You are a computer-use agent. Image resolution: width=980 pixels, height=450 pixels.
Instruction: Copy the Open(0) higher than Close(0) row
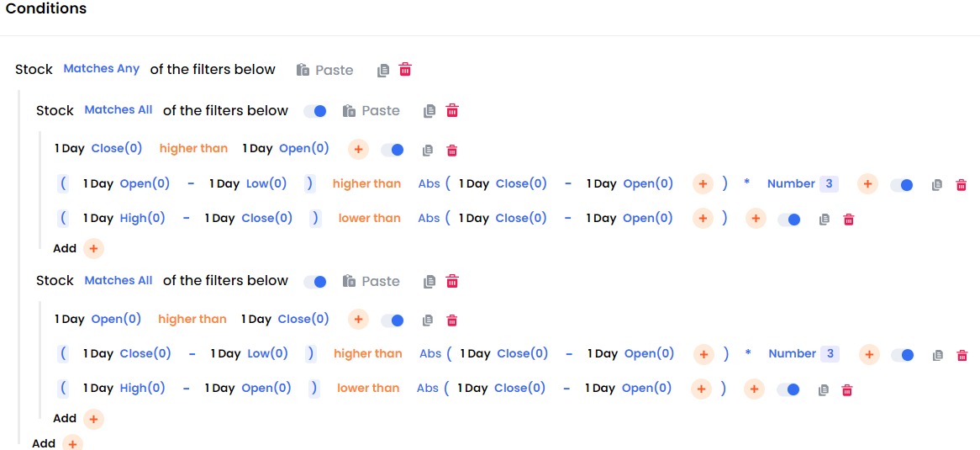428,320
